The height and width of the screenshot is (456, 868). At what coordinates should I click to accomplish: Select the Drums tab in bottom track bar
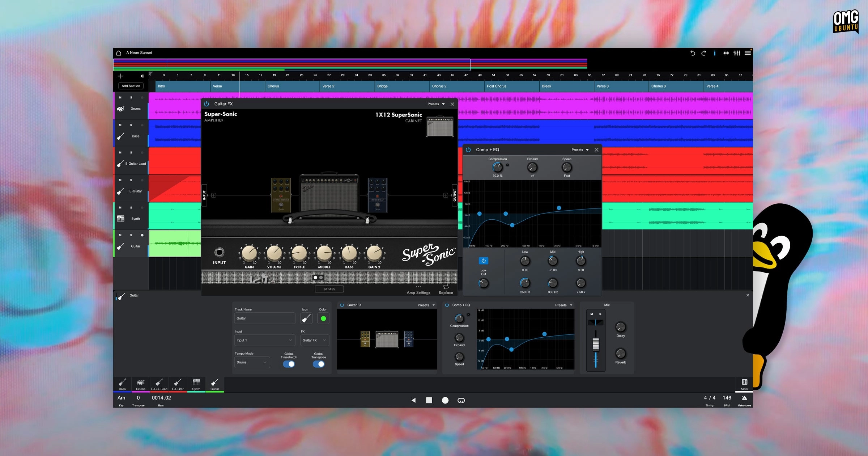141,384
